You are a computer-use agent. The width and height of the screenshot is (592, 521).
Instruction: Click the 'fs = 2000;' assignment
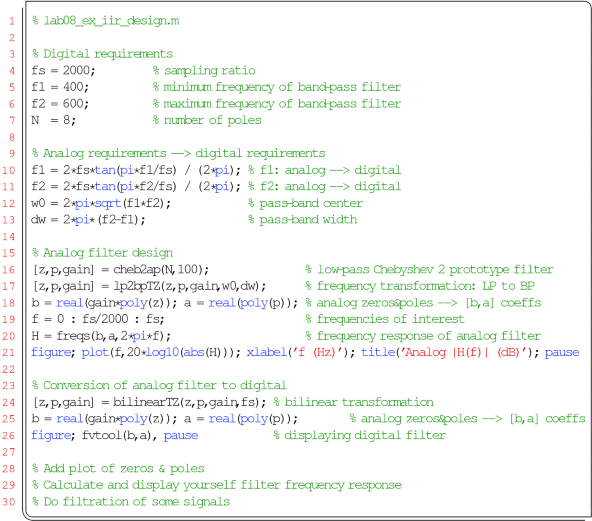[x=63, y=71]
